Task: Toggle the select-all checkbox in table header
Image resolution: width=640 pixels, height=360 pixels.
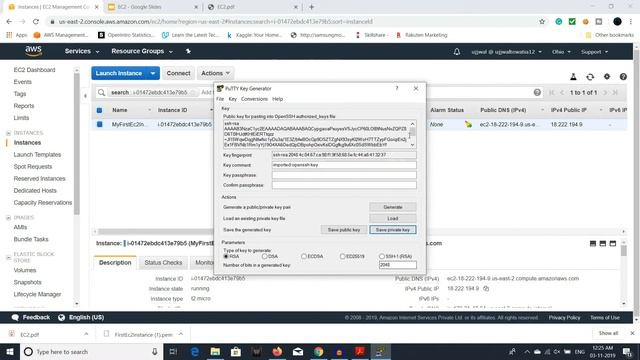Action: click(x=100, y=110)
